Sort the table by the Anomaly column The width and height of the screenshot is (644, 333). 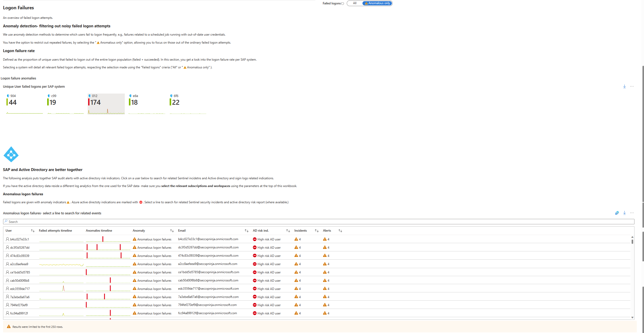tap(172, 231)
